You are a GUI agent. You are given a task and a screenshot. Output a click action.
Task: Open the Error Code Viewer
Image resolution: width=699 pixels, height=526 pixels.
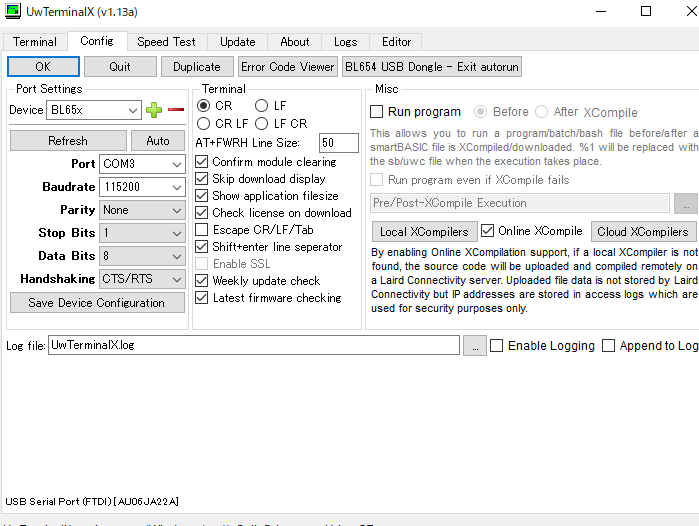click(x=288, y=67)
